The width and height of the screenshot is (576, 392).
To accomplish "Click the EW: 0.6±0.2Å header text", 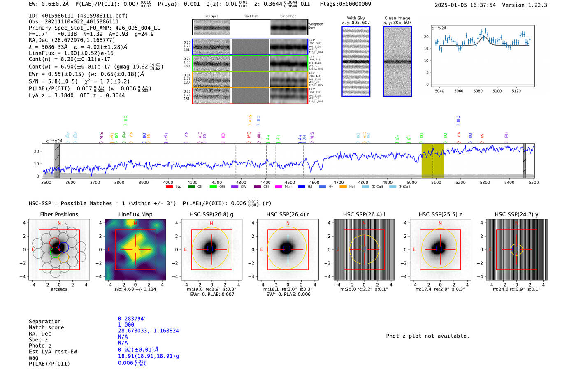I will pyautogui.click(x=49, y=4).
